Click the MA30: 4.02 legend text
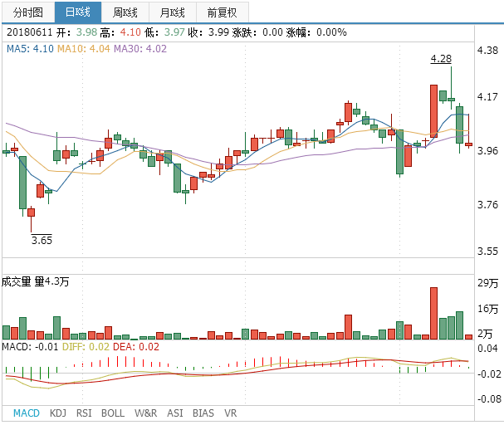Image resolution: width=504 pixels, height=425 pixels. pyautogui.click(x=140, y=49)
